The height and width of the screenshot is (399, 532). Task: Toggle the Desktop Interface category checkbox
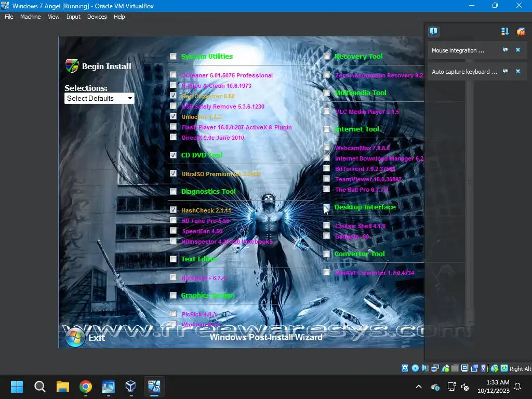[x=326, y=207]
